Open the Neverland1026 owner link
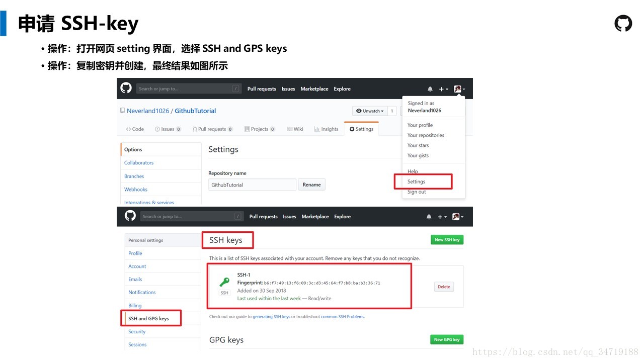This screenshot has height=362, width=644. [148, 111]
